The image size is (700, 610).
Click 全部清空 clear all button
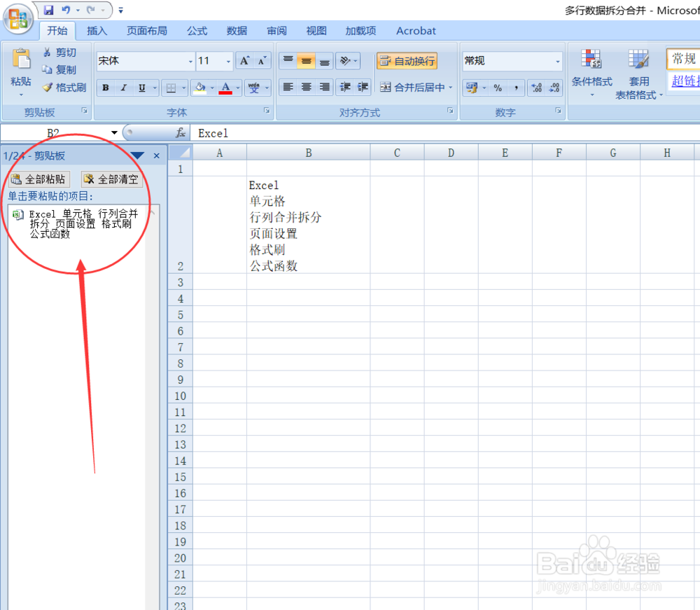point(111,179)
